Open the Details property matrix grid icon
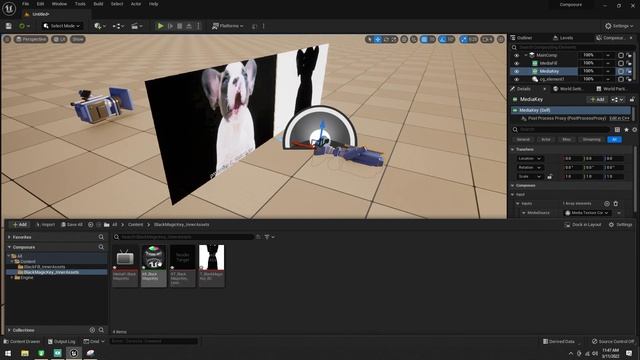The height and width of the screenshot is (360, 640). [x=617, y=129]
